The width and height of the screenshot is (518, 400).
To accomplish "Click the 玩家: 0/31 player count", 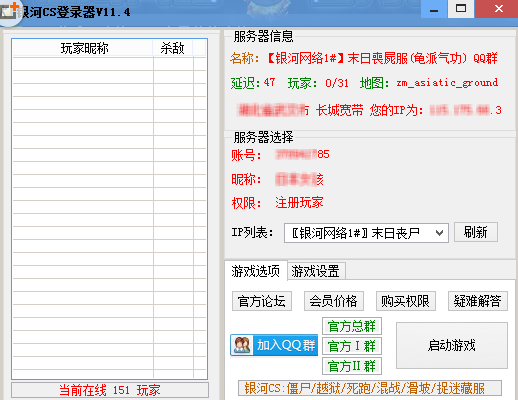I will [318, 83].
